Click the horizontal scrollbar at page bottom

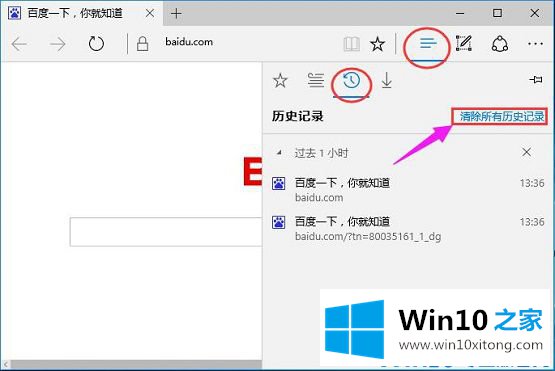pyautogui.click(x=136, y=364)
